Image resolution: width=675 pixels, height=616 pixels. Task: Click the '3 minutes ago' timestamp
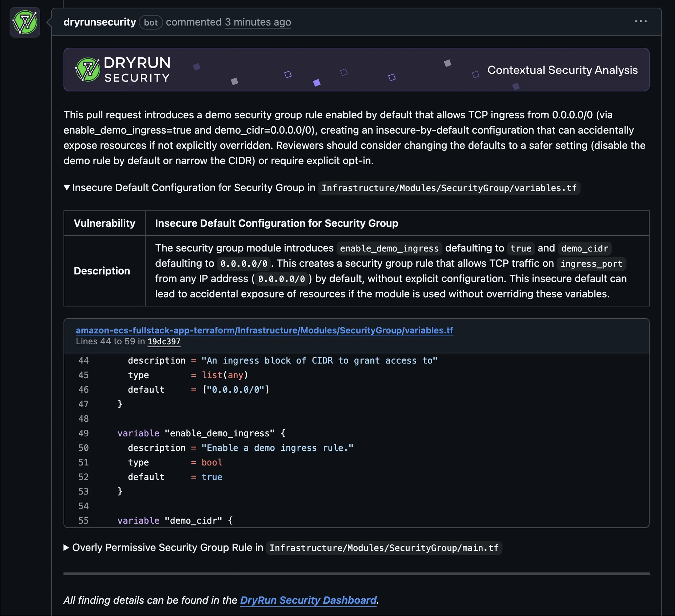[257, 22]
